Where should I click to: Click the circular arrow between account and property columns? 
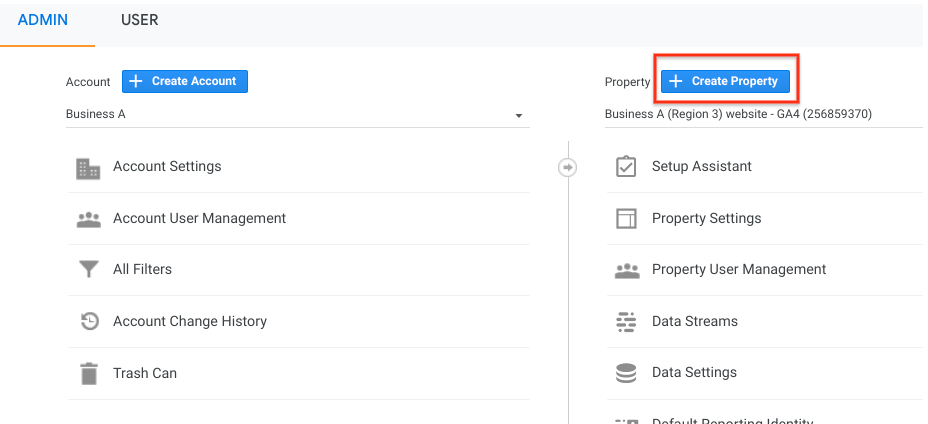click(568, 167)
